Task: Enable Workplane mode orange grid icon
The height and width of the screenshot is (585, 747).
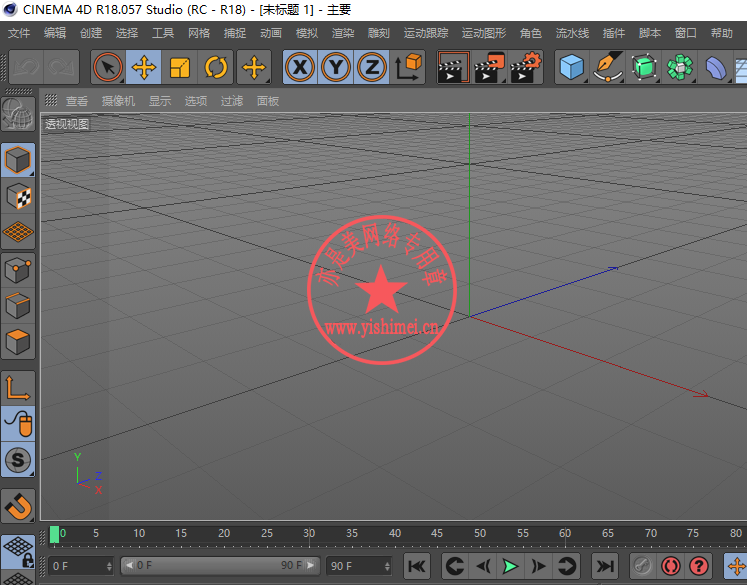Action: 18,232
